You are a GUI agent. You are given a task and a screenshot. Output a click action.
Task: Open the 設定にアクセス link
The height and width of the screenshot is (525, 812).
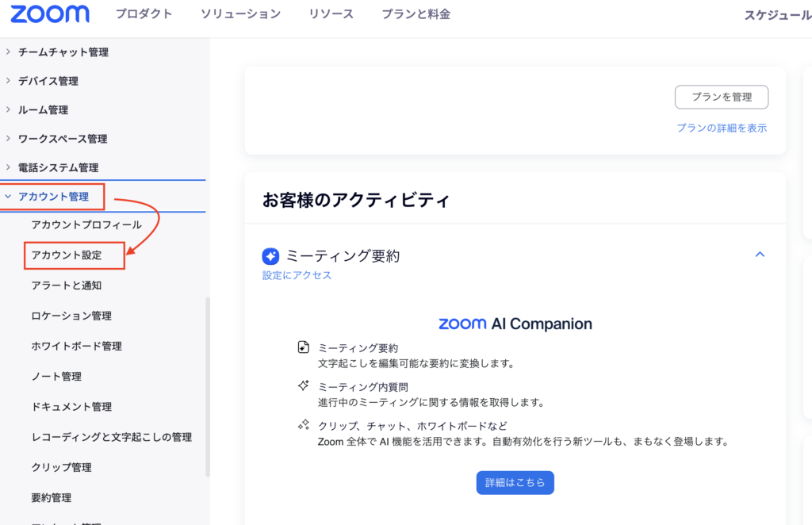pos(297,275)
